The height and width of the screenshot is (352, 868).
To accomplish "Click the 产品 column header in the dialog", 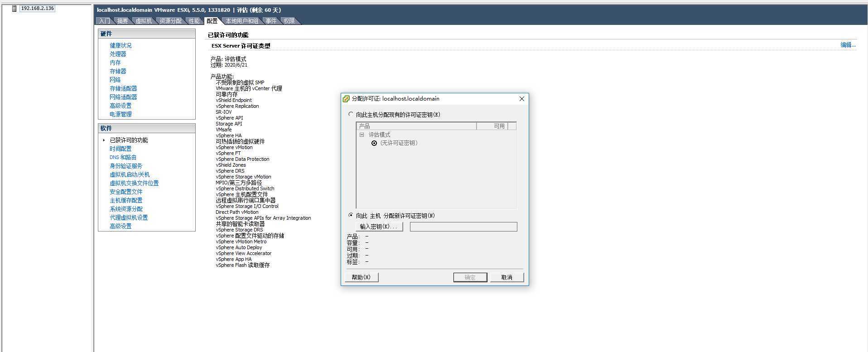I will (416, 126).
